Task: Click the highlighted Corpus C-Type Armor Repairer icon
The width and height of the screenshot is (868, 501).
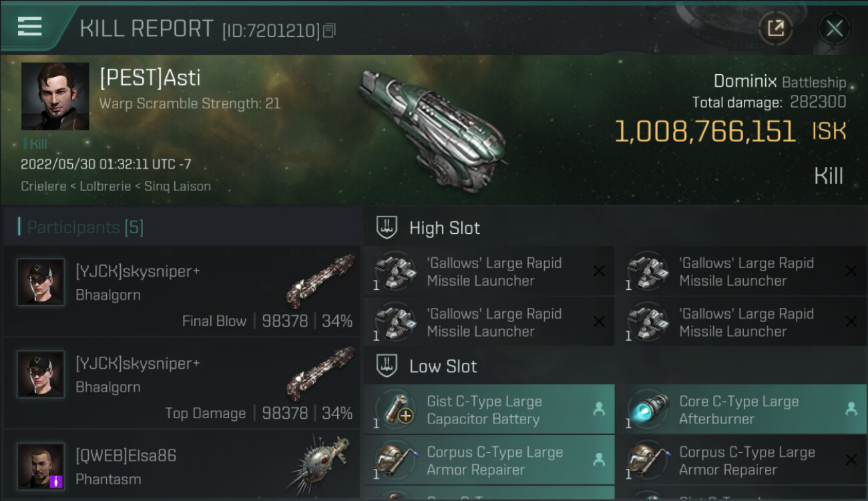Action: click(x=395, y=460)
